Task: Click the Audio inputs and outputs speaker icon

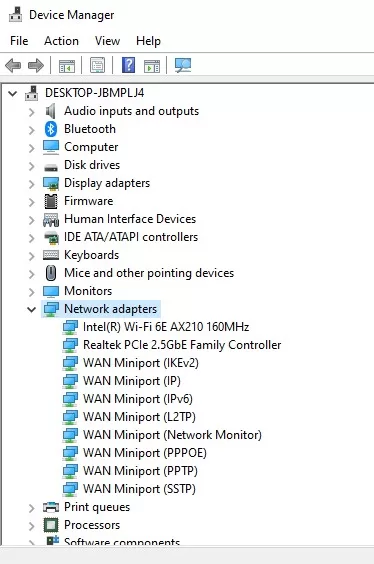Action: pyautogui.click(x=51, y=111)
